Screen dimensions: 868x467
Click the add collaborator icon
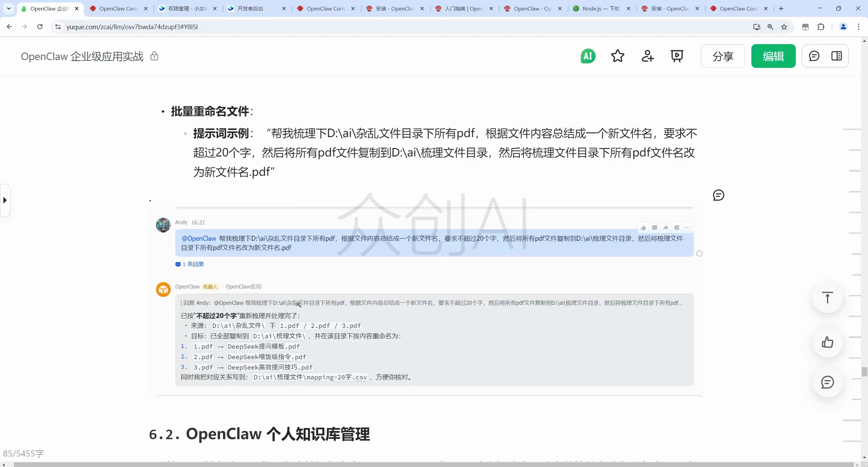point(647,56)
